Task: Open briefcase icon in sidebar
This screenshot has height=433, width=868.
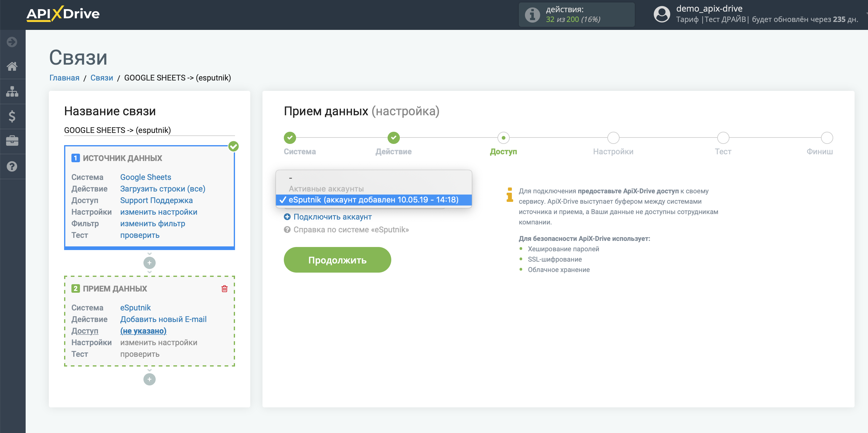Action: click(12, 141)
